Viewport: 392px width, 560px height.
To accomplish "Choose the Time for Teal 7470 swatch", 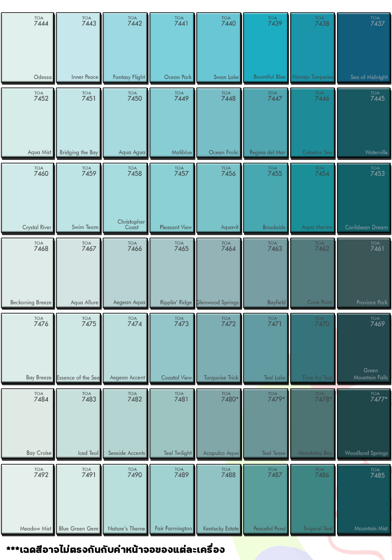I will [312, 349].
